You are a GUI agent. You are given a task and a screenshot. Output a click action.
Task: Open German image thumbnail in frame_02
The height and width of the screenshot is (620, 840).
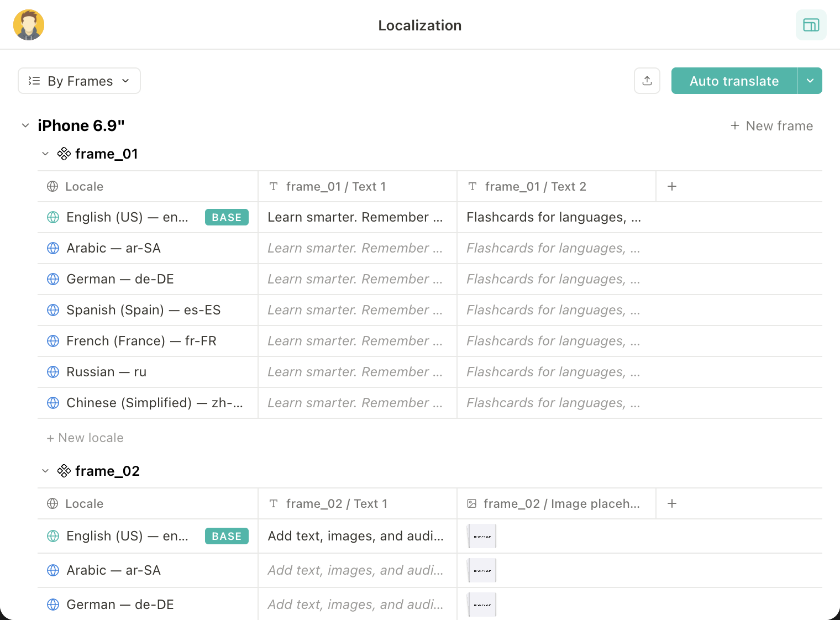tap(482, 605)
